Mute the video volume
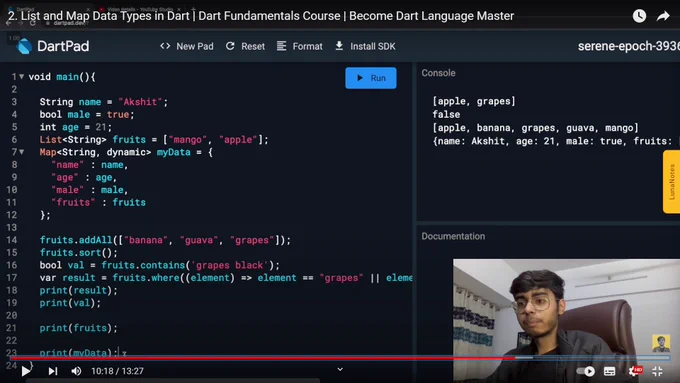 (76, 371)
